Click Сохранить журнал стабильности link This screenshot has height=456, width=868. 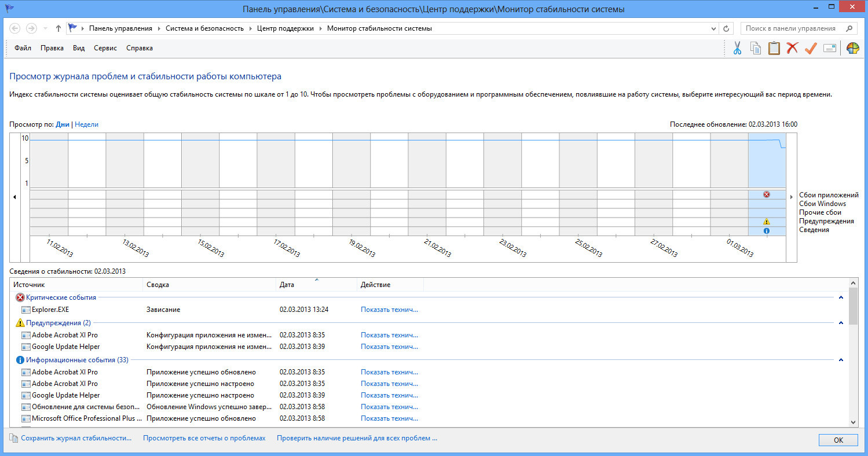coord(76,438)
